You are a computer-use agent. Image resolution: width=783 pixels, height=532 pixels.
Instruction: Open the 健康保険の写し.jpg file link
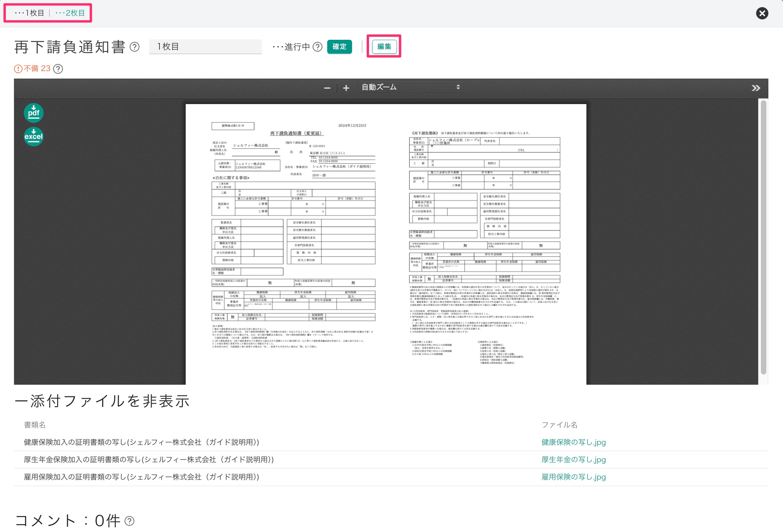573,442
